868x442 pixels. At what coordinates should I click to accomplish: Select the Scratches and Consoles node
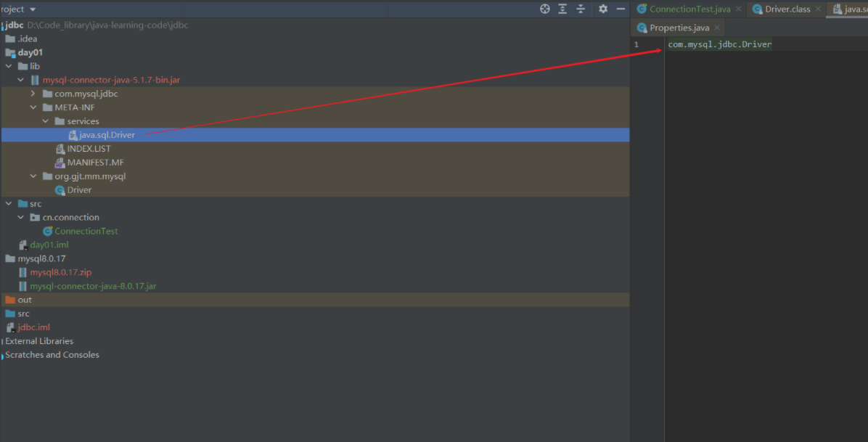(x=52, y=354)
